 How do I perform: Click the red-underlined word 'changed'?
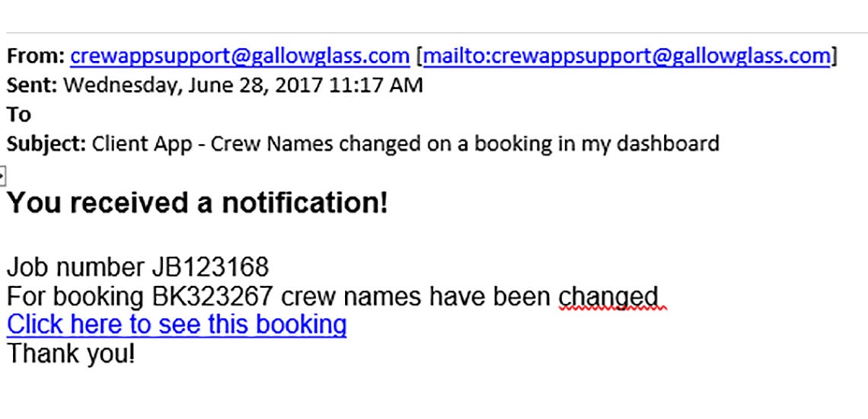608,296
